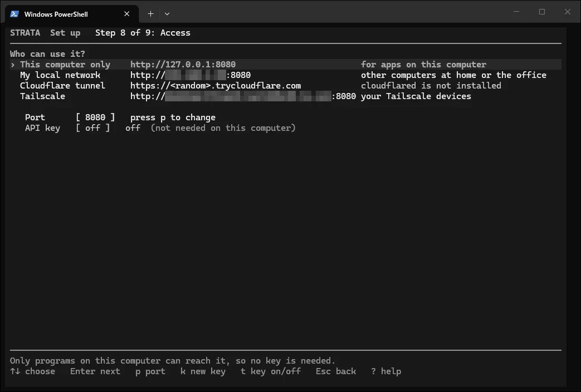Viewport: 581px width, 392px height.
Task: Click 'p port' footer hint
Action: [150, 371]
